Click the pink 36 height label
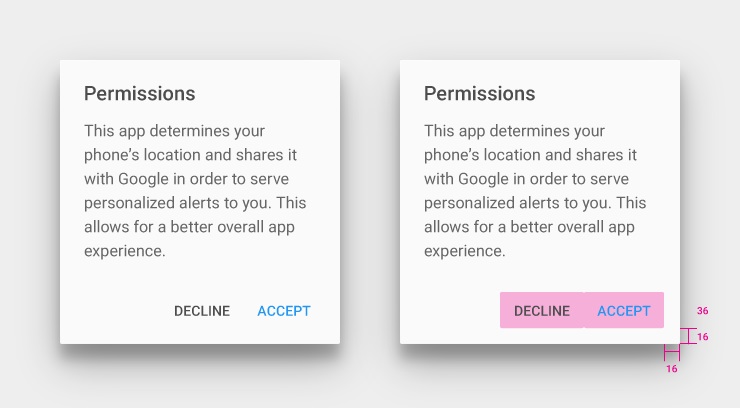 [x=702, y=311]
